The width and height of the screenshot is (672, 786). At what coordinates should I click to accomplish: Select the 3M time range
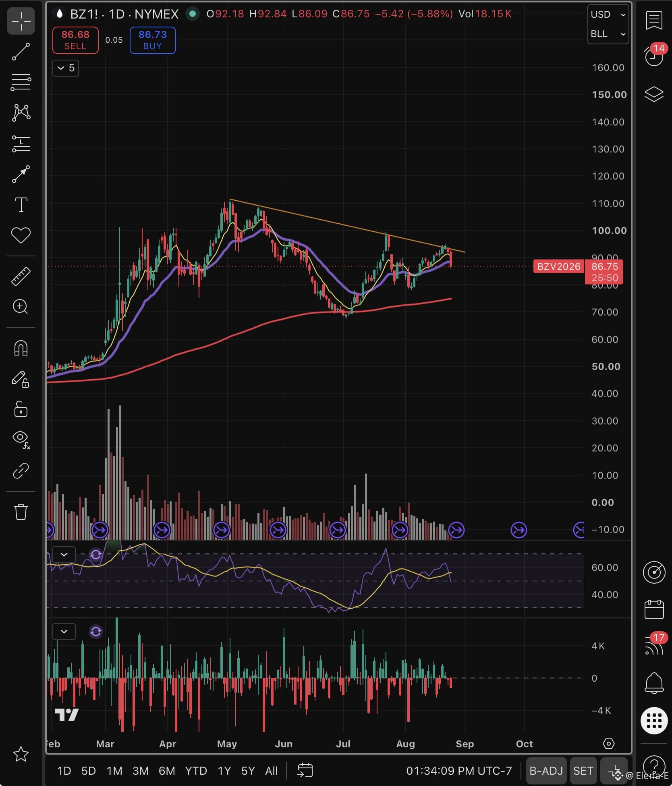(x=141, y=771)
